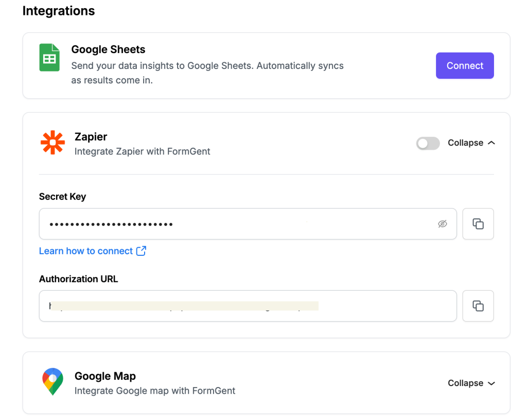The height and width of the screenshot is (420, 527).
Task: Click the Zapier title text
Action: coord(91,137)
